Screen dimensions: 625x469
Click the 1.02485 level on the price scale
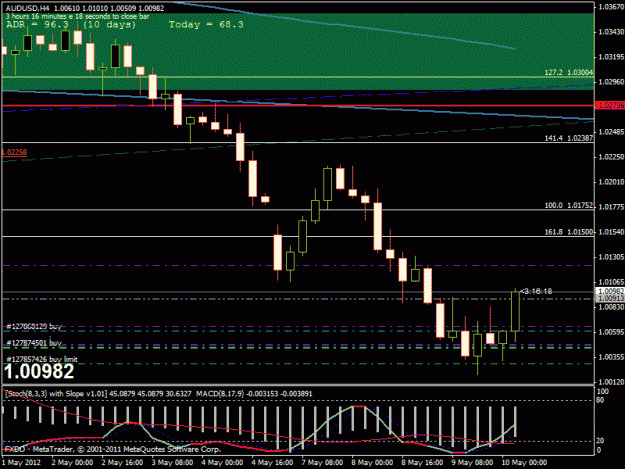click(611, 132)
